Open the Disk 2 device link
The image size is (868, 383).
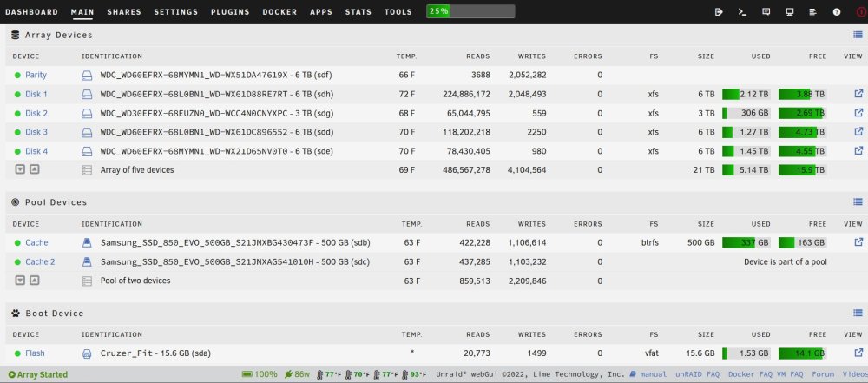tap(36, 113)
